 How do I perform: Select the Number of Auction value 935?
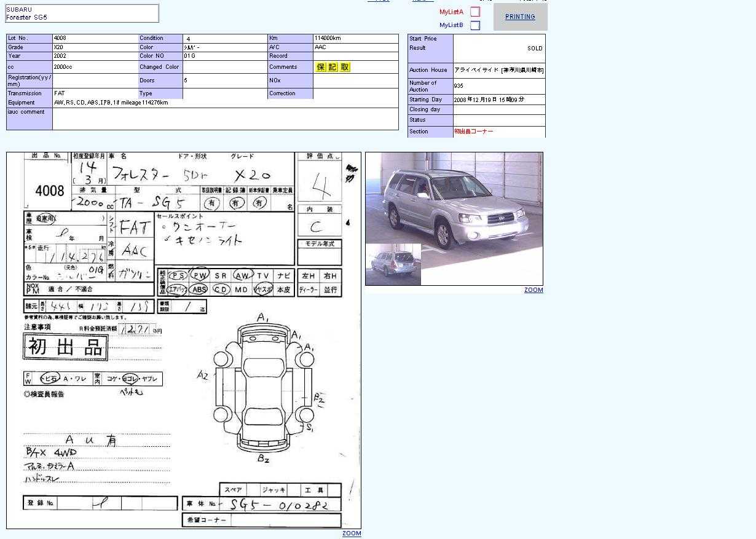pyautogui.click(x=459, y=86)
